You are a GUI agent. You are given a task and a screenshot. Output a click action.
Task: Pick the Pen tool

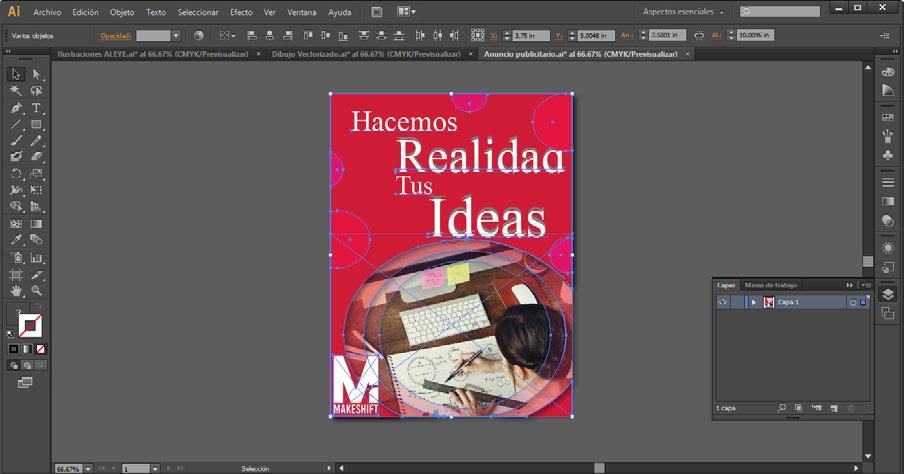coord(16,107)
